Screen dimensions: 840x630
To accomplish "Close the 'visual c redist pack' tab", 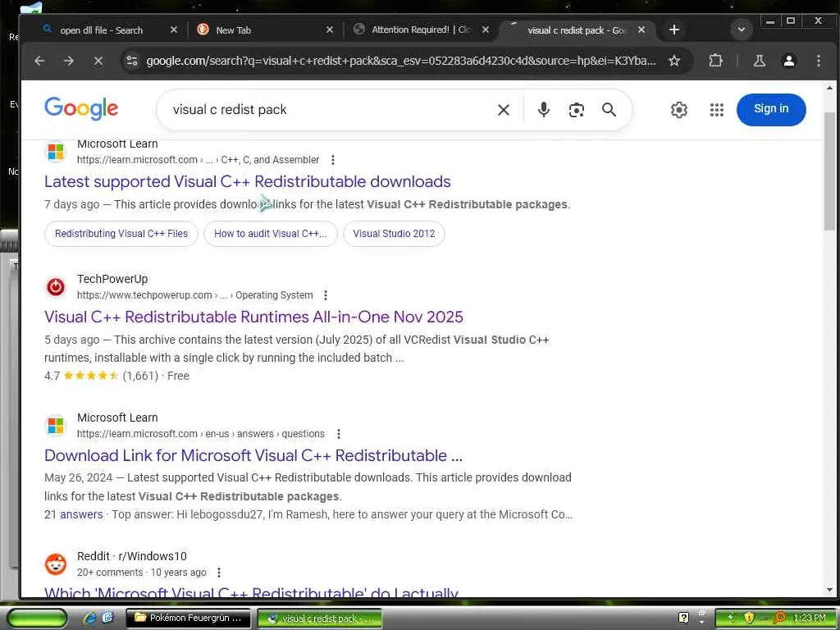I will click(641, 30).
